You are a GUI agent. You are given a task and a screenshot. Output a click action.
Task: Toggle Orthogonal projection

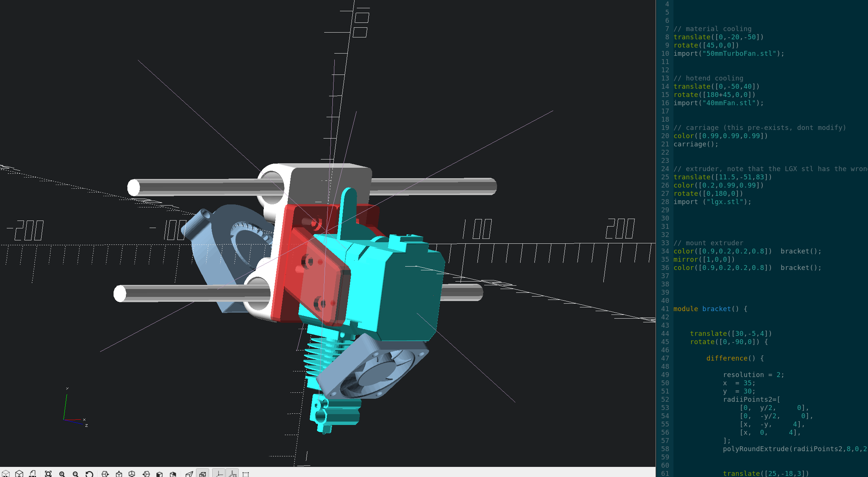[x=203, y=474]
